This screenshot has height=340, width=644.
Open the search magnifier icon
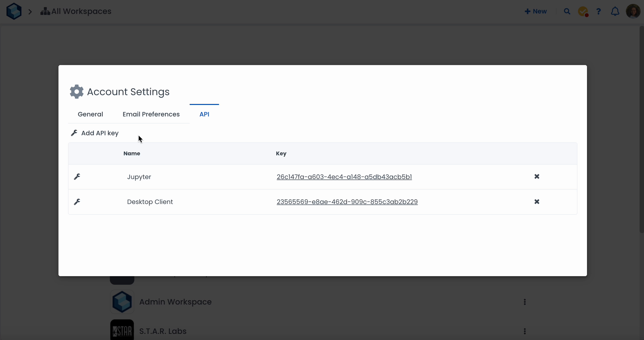567,11
